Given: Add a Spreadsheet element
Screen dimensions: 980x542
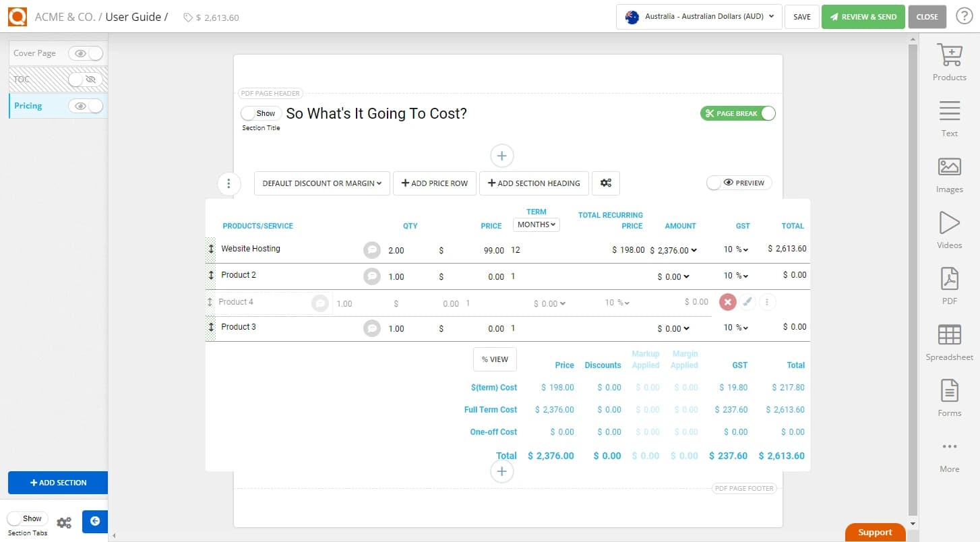Looking at the screenshot, I should (949, 340).
